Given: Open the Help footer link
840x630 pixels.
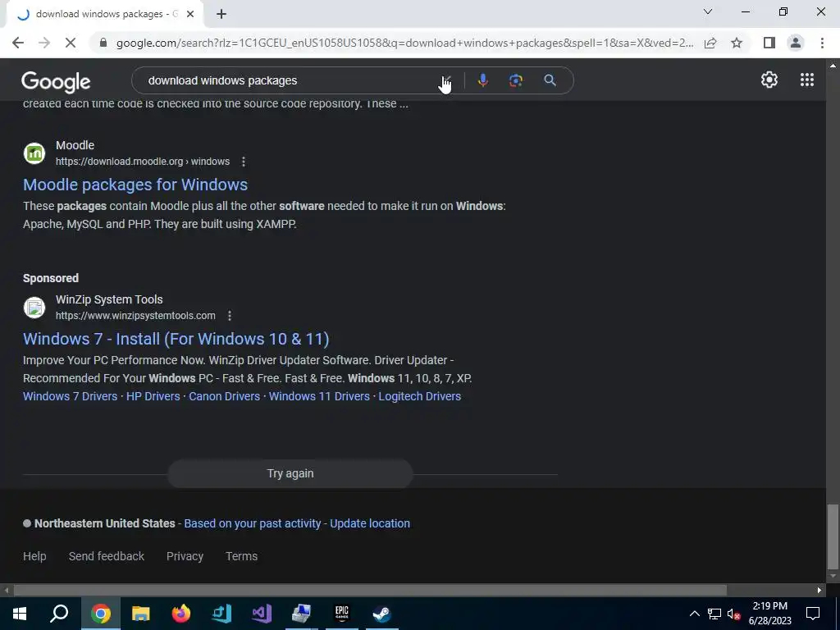Looking at the screenshot, I should click(34, 556).
